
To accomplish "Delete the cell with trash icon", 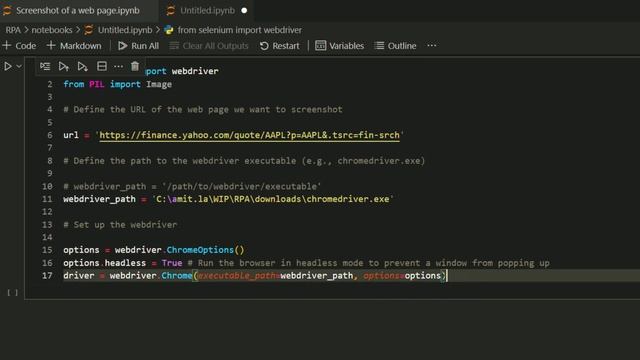I will click(135, 66).
